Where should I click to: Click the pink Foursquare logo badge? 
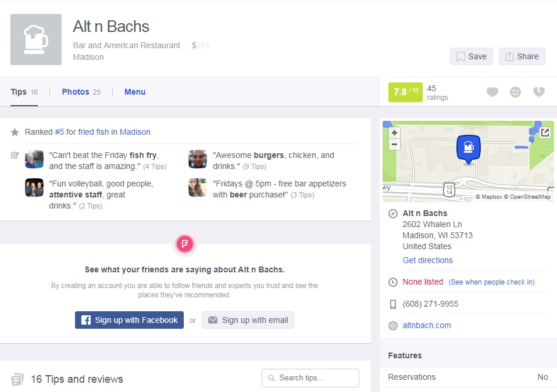[185, 244]
